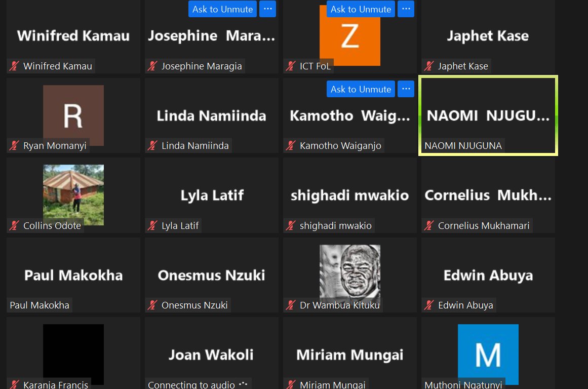Click muted mic icon beside Lyla Latif
The image size is (588, 389).
click(153, 226)
